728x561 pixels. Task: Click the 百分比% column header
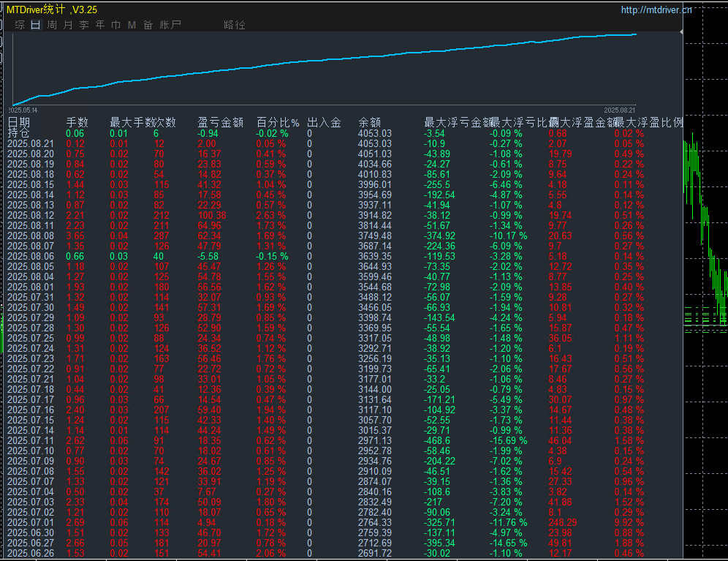(278, 122)
